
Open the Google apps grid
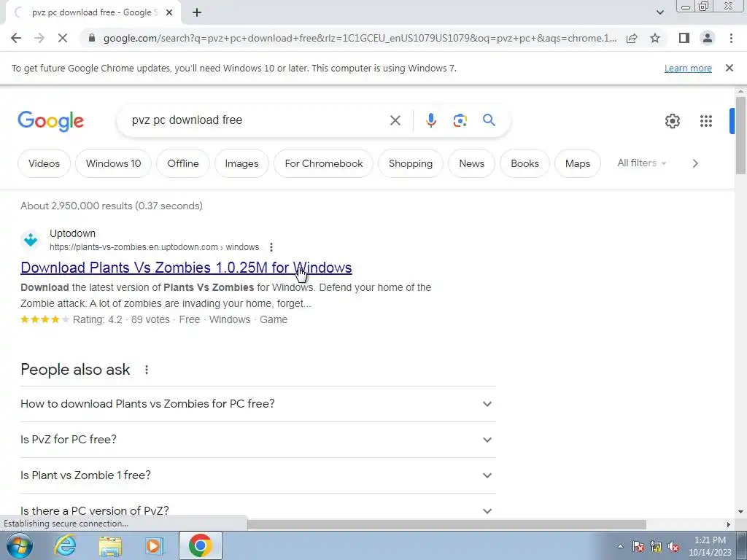tap(705, 121)
